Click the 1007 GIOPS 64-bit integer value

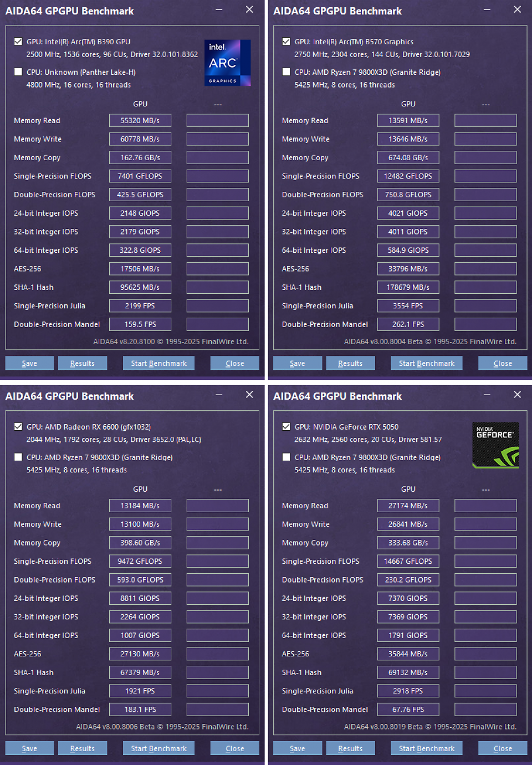tap(140, 635)
